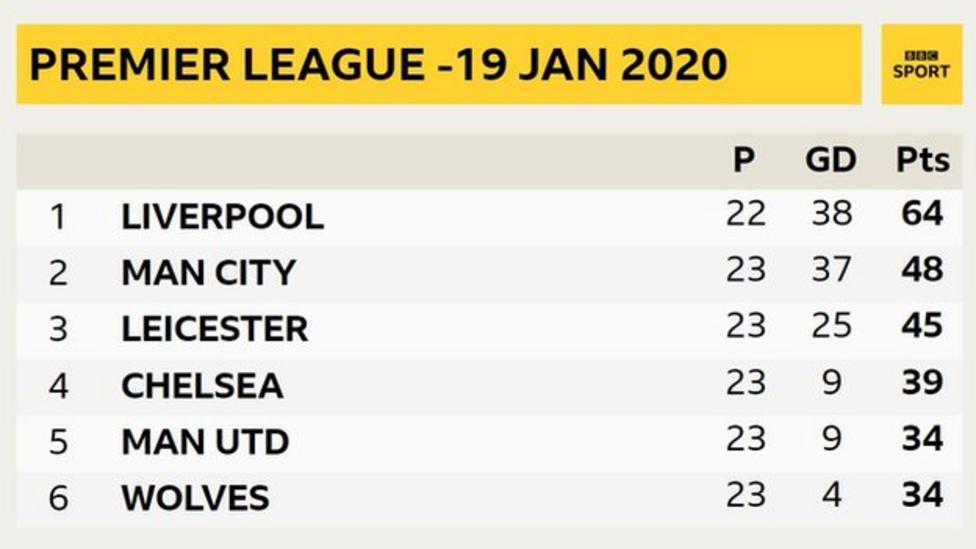Click Liverpool's 64 points value
This screenshot has width=976, height=549.
(x=922, y=214)
